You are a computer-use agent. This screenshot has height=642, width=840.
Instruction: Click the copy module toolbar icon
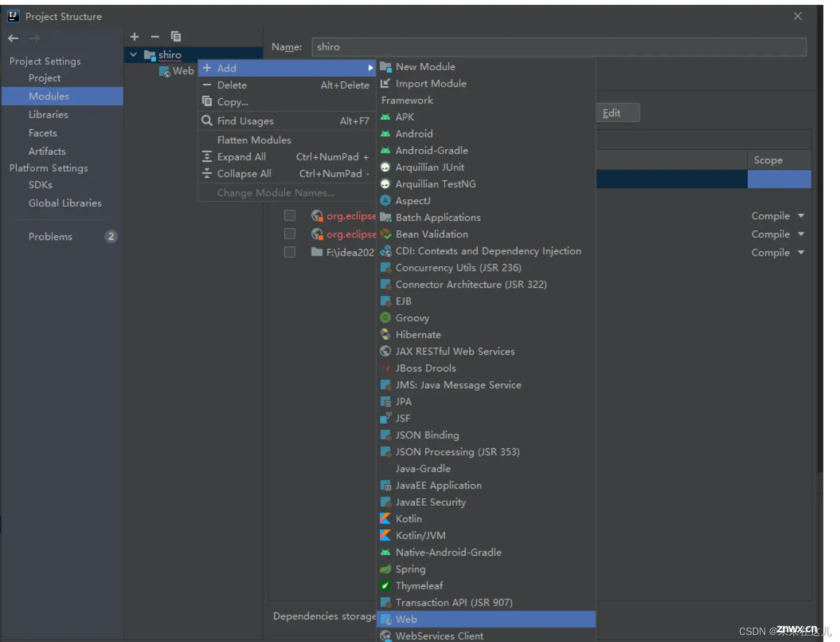[175, 37]
